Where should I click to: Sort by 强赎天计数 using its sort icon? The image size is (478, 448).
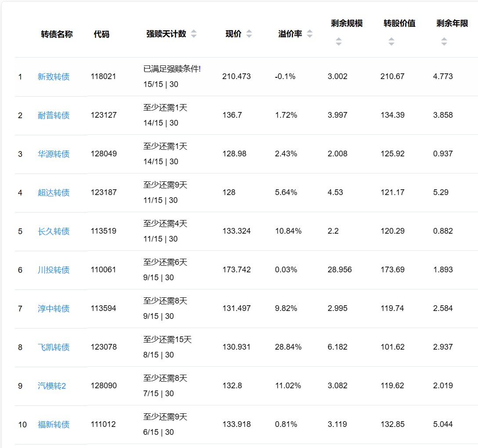[194, 34]
